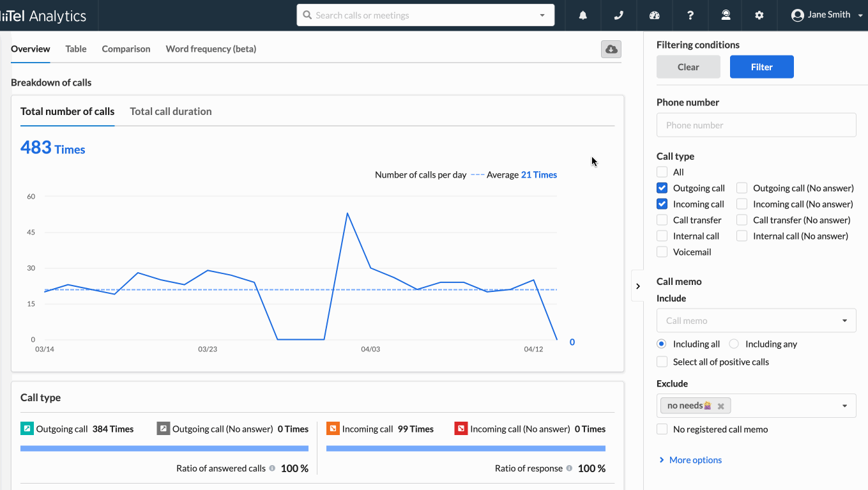Image resolution: width=868 pixels, height=490 pixels.
Task: Click the '483 Times' total value
Action: coord(52,148)
